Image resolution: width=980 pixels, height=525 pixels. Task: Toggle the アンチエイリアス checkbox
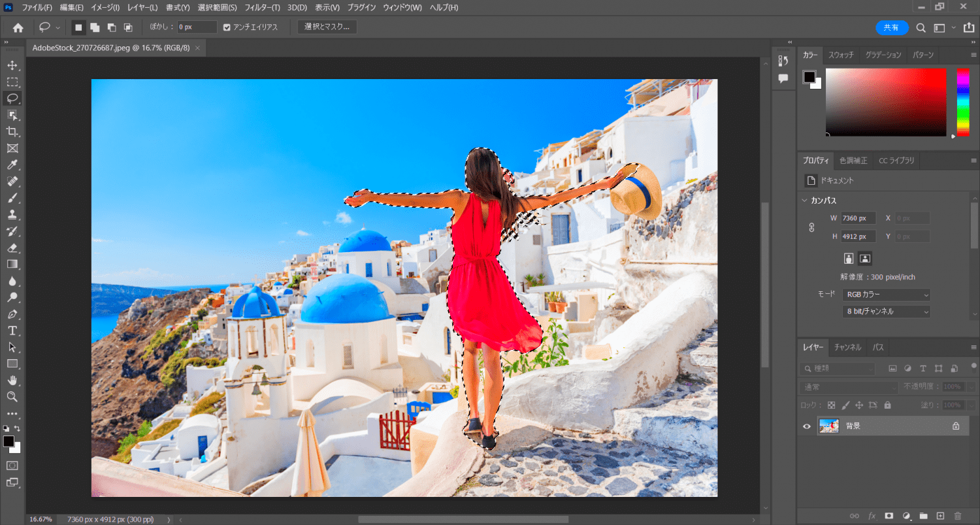pyautogui.click(x=227, y=27)
